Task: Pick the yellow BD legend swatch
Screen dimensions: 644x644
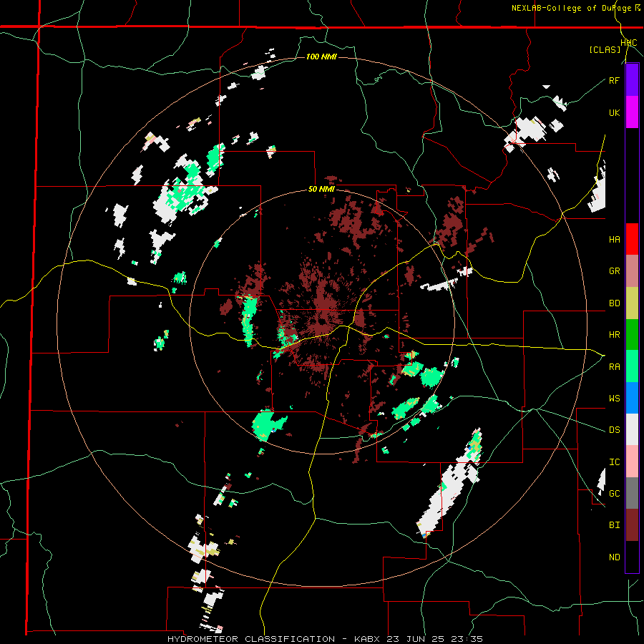Action: (632, 303)
